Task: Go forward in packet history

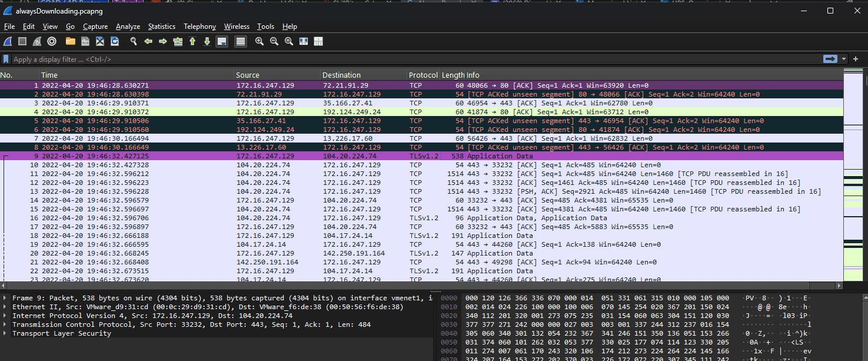Action: [163, 41]
